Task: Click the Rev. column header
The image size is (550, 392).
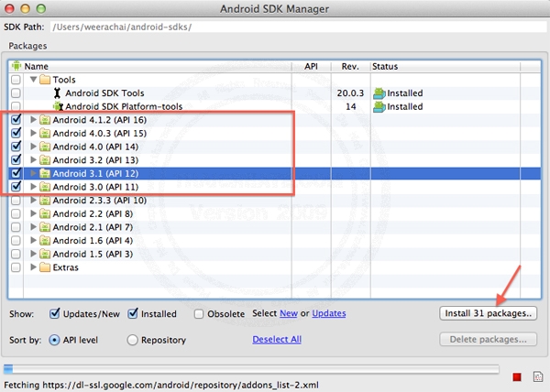Action: tap(350, 66)
